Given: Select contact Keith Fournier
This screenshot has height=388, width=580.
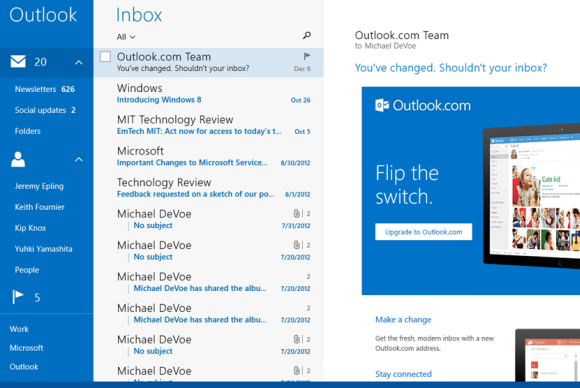Looking at the screenshot, I should 40,207.
